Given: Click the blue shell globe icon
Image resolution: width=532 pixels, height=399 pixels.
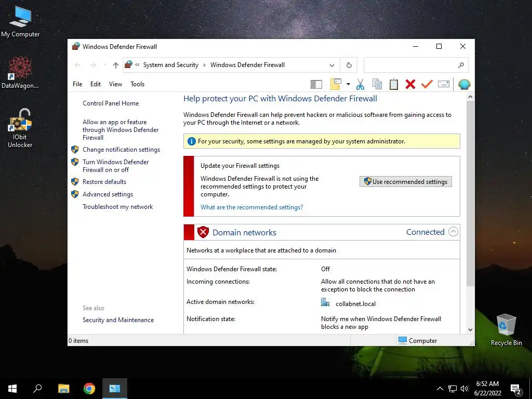Looking at the screenshot, I should click(x=464, y=84).
